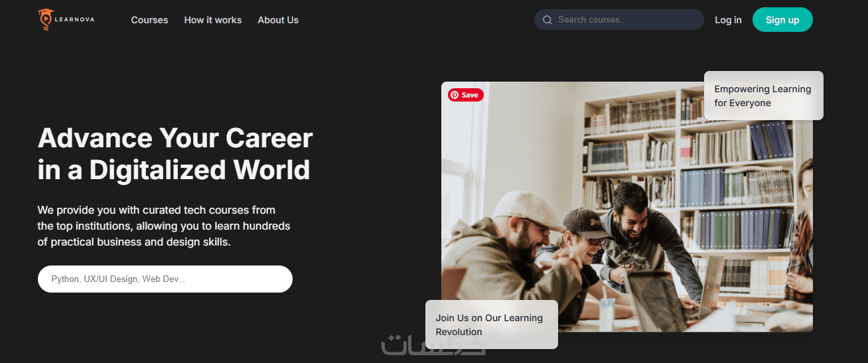Focus the Python, UX/UI Design input field
This screenshot has height=363, width=868.
click(x=165, y=279)
